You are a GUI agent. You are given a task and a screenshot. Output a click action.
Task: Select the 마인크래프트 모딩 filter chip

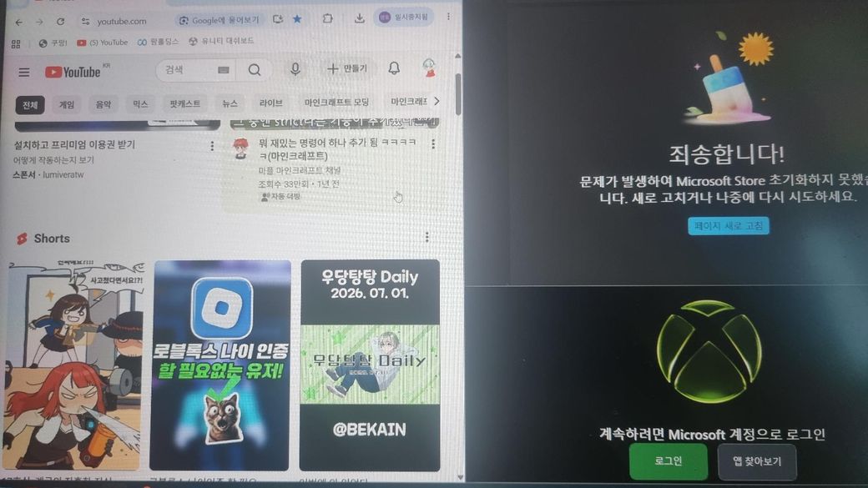[x=336, y=102]
